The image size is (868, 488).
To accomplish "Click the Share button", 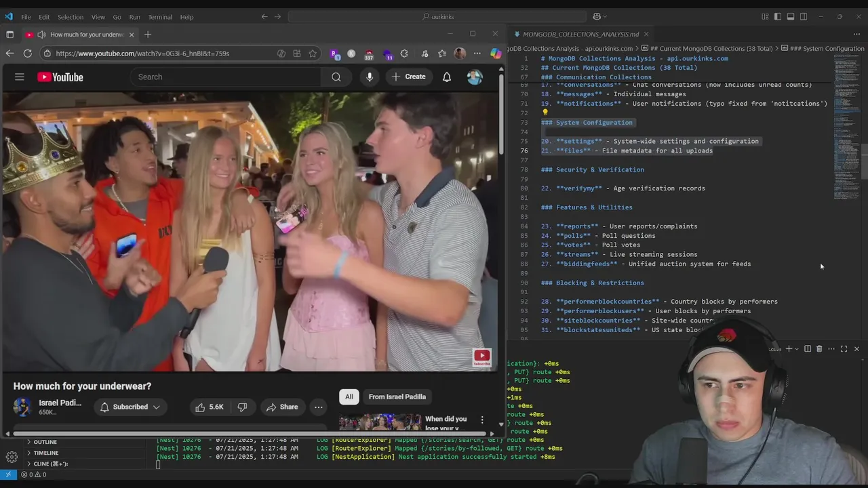I will pyautogui.click(x=282, y=407).
